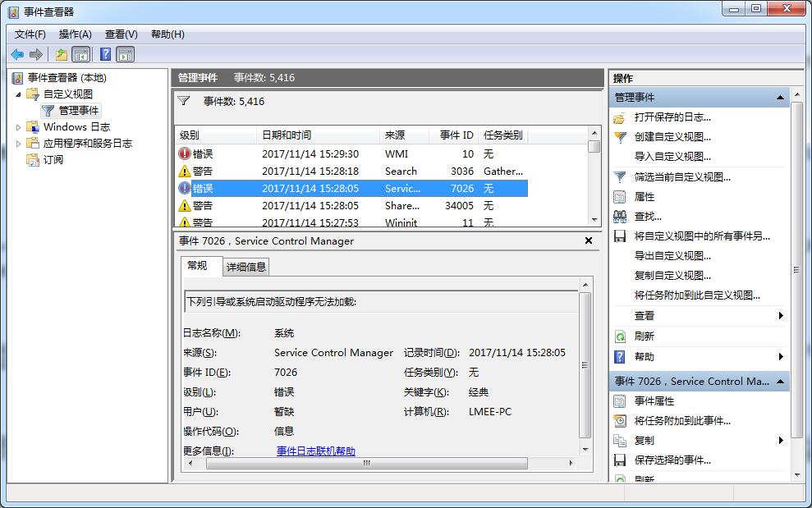Open the 帮助(H) menu

pos(167,34)
